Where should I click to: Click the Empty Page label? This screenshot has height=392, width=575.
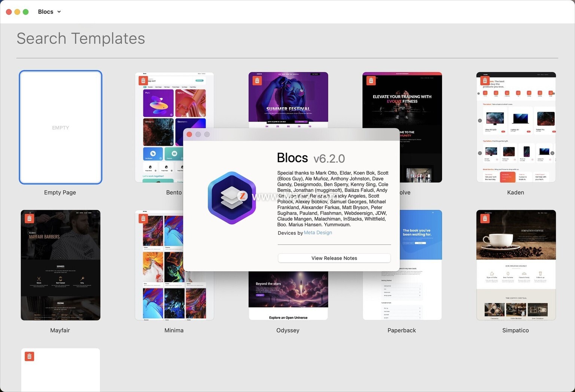pos(60,192)
